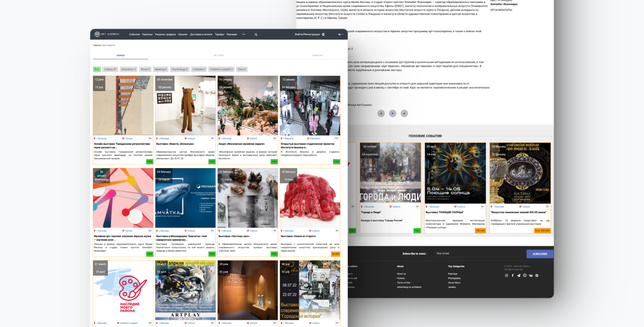Open the Paintings footer category link
The width and height of the screenshot is (644, 327).
(x=453, y=274)
